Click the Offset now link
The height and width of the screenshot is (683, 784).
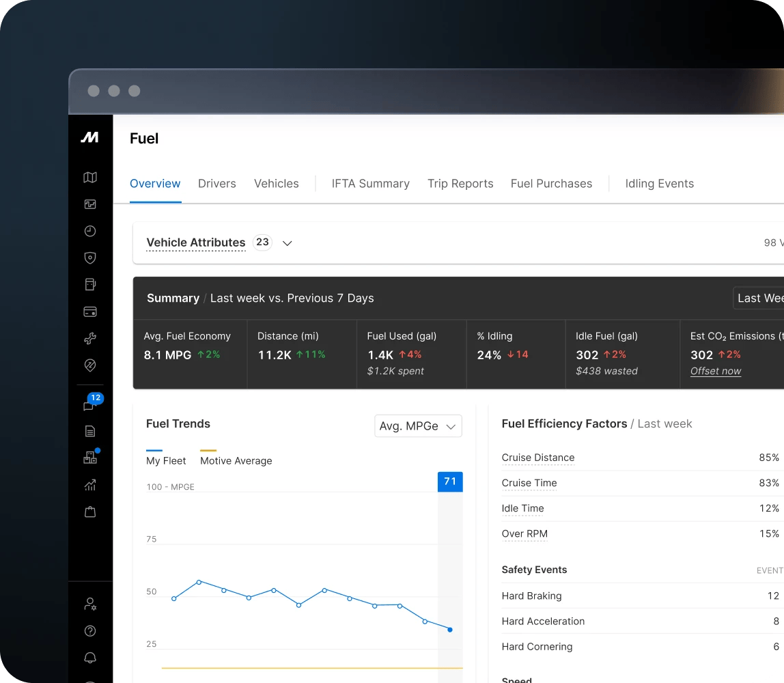pos(716,371)
